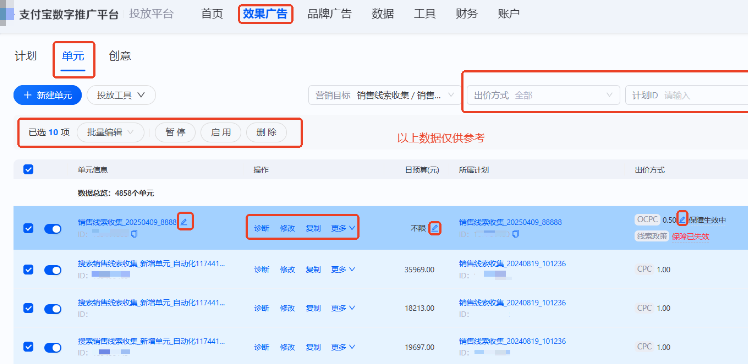
Task: Focus the 计划ID input field
Action: pyautogui.click(x=686, y=95)
